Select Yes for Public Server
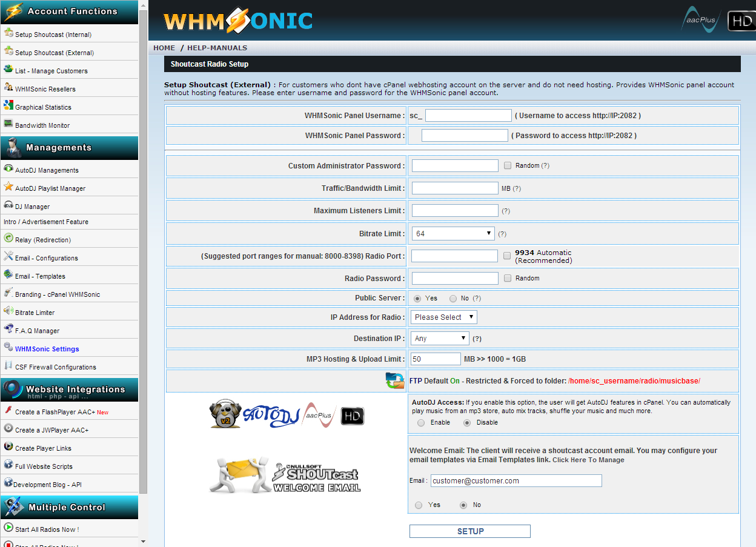This screenshot has width=756, height=547. tap(417, 298)
